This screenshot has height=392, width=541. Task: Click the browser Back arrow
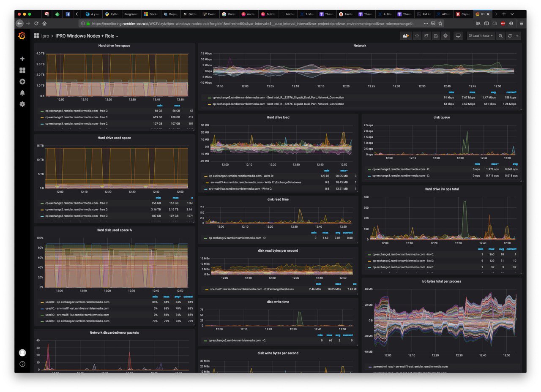[19, 24]
